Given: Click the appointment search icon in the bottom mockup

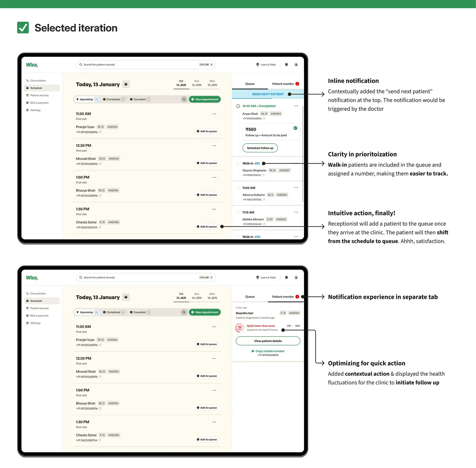Looking at the screenshot, I should pyautogui.click(x=184, y=312).
